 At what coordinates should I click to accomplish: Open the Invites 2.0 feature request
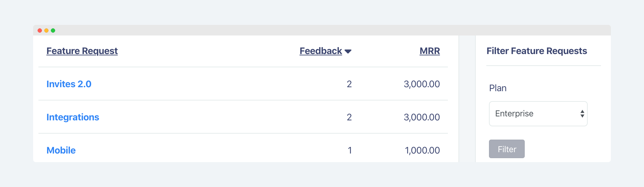69,84
